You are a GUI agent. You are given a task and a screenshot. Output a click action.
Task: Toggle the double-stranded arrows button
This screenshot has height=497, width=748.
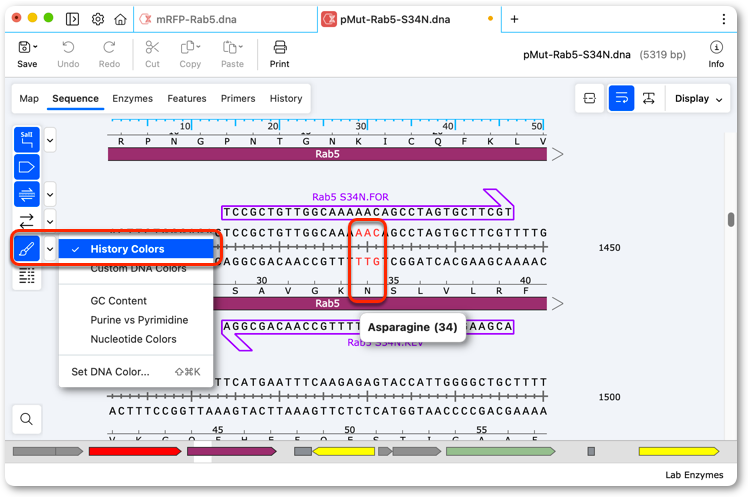27,221
